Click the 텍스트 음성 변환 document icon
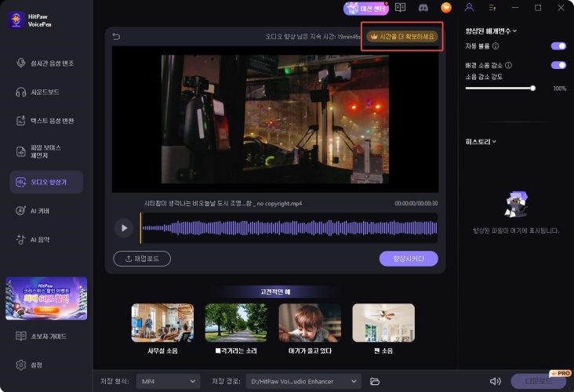Screen dimensions: 574x392 point(21,121)
